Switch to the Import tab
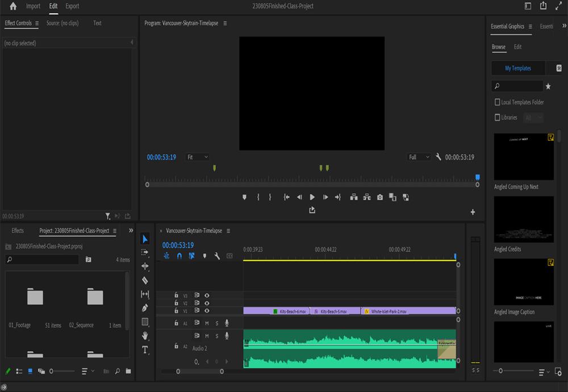The image size is (568, 392). click(33, 6)
